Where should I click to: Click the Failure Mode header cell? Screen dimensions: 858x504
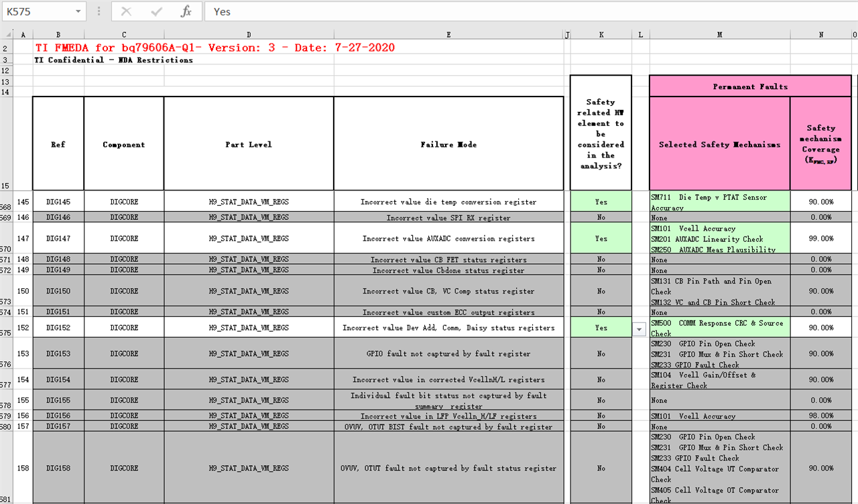point(448,144)
